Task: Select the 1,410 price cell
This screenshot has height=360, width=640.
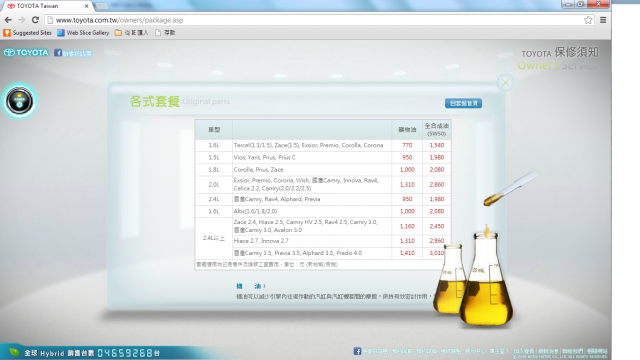Action: coord(407,253)
